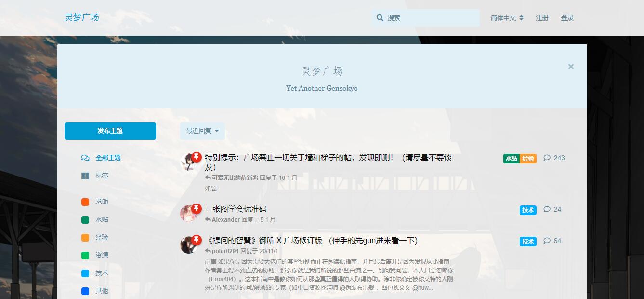The height and width of the screenshot is (299, 644).
Task: Click pinned icon on first discussion avatar
Action: (196, 157)
